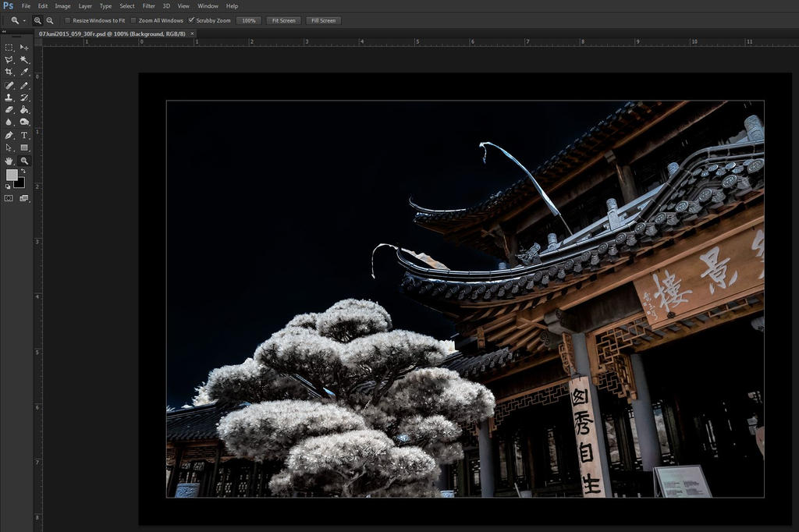Select the Eraser tool

[x=10, y=108]
